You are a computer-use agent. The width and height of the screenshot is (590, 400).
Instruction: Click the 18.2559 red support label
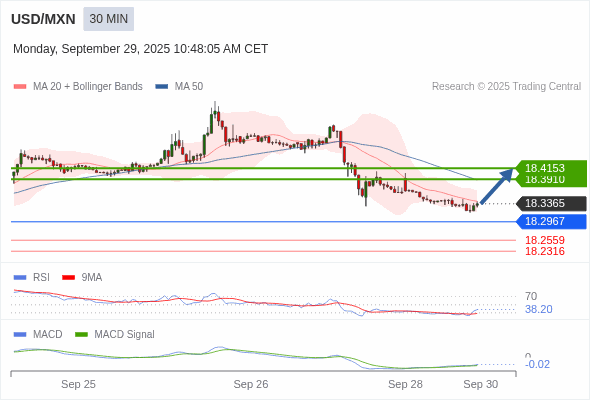tap(545, 240)
